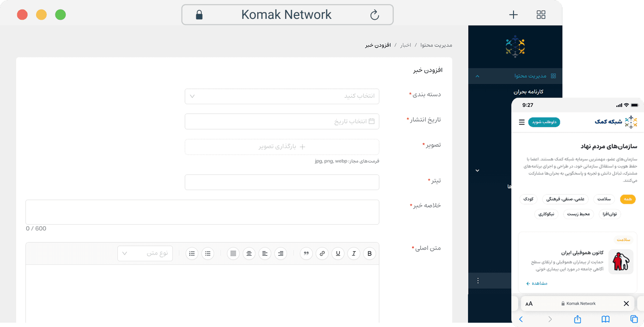Click the اخبار breadcrumb link

(406, 45)
